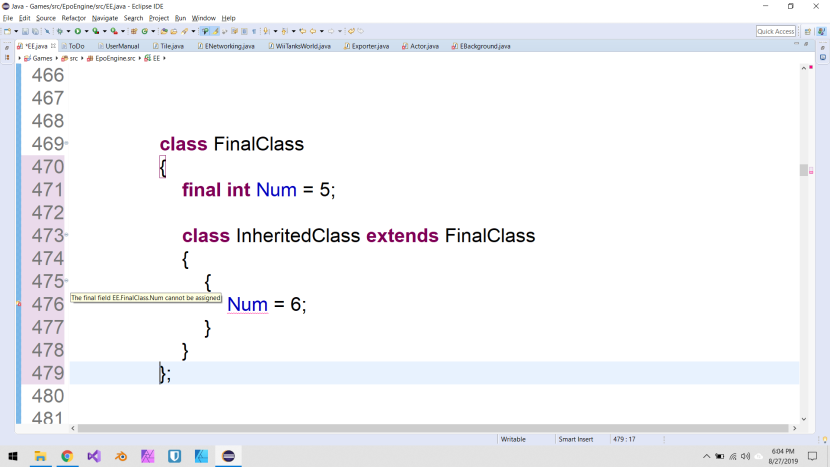Click the Quick Access search field
The image size is (830, 467).
pyautogui.click(x=776, y=31)
